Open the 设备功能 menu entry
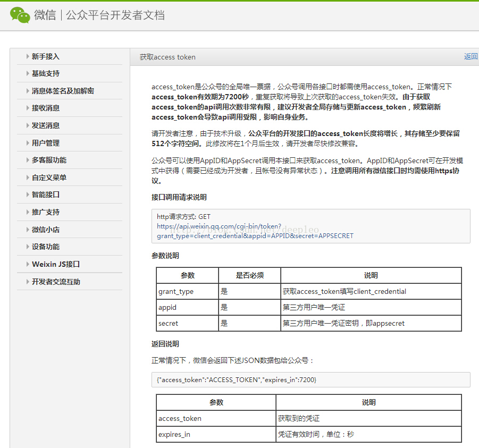479x448 pixels. pos(46,247)
